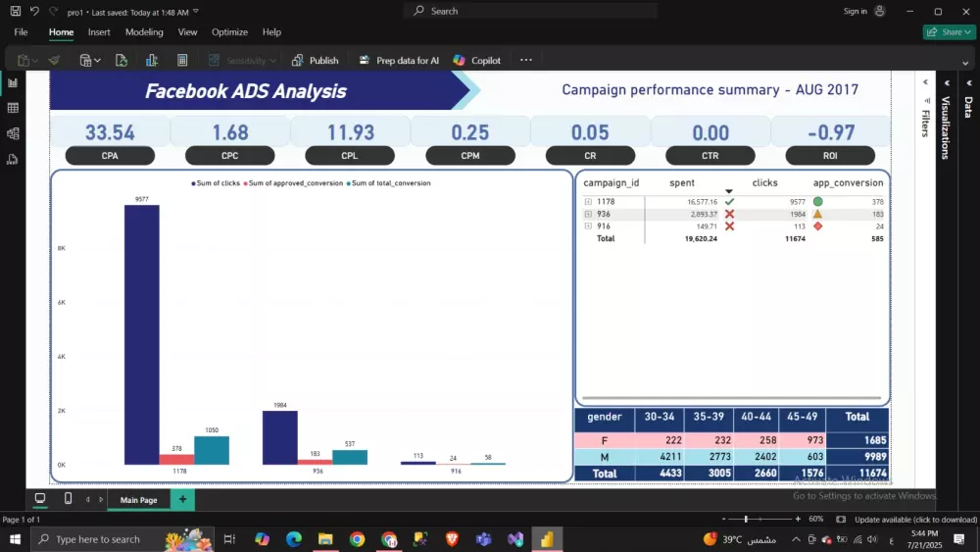The height and width of the screenshot is (552, 980).
Task: Expand the Filters pane
Action: point(926,82)
